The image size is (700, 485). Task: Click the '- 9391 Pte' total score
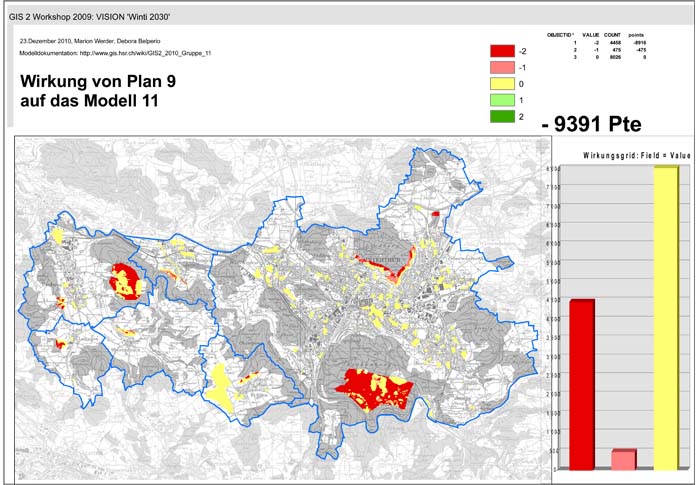pos(590,125)
